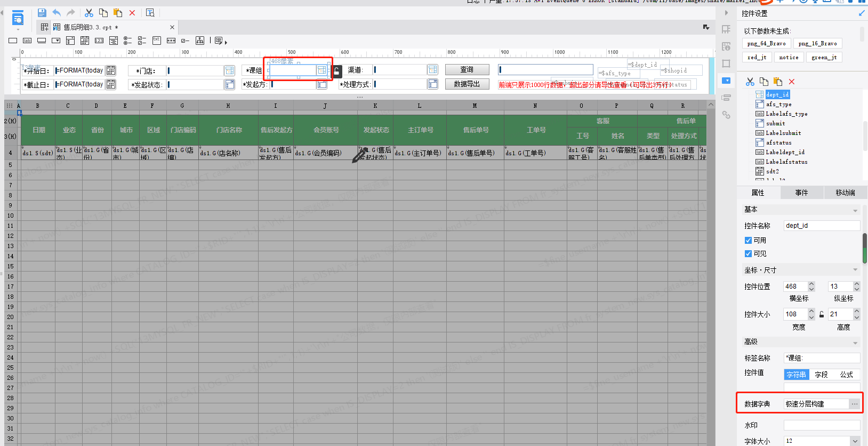Redo the last action
The height and width of the screenshot is (446, 868).
click(x=71, y=13)
